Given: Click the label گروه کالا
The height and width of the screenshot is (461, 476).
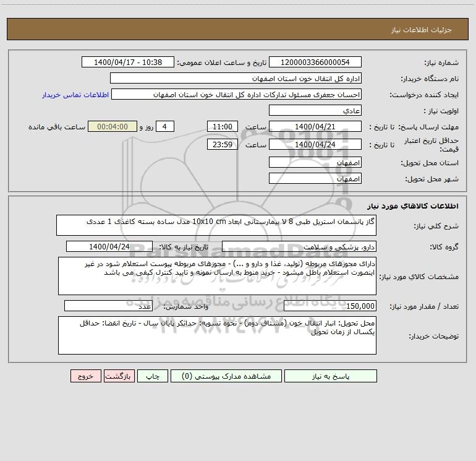Looking at the screenshot, I should [444, 247].
